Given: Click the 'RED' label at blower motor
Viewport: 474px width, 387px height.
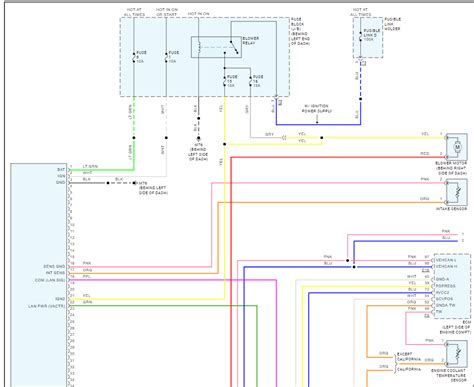Looking at the screenshot, I should tap(425, 154).
